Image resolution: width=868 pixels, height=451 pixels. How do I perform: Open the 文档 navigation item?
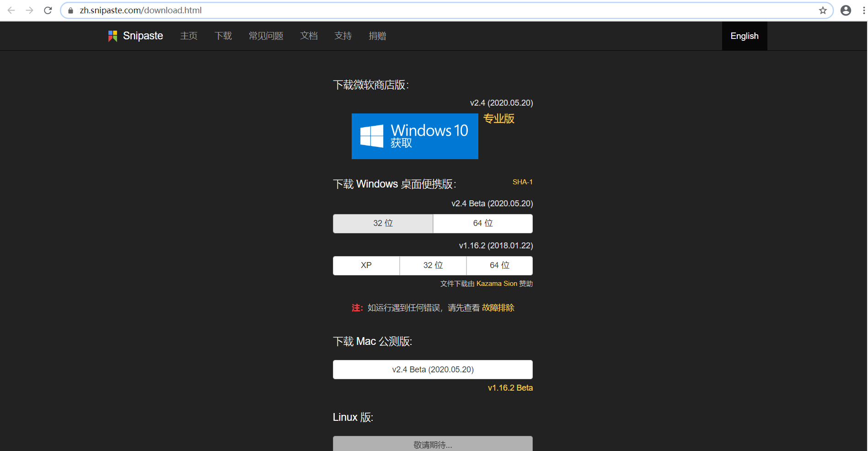click(309, 36)
